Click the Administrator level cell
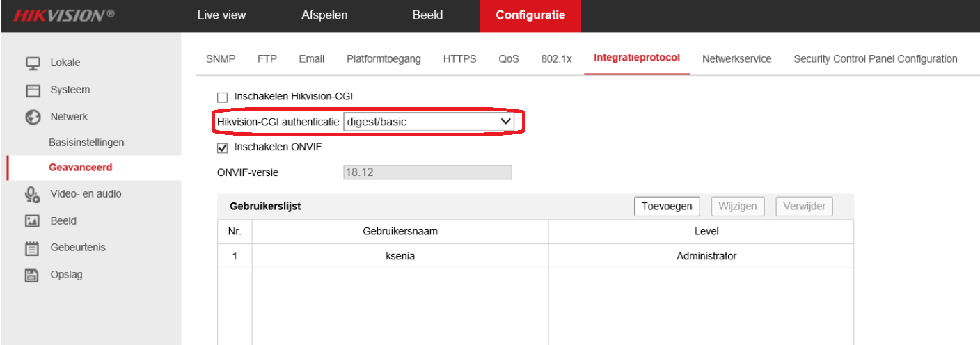The width and height of the screenshot is (980, 345). tap(706, 256)
